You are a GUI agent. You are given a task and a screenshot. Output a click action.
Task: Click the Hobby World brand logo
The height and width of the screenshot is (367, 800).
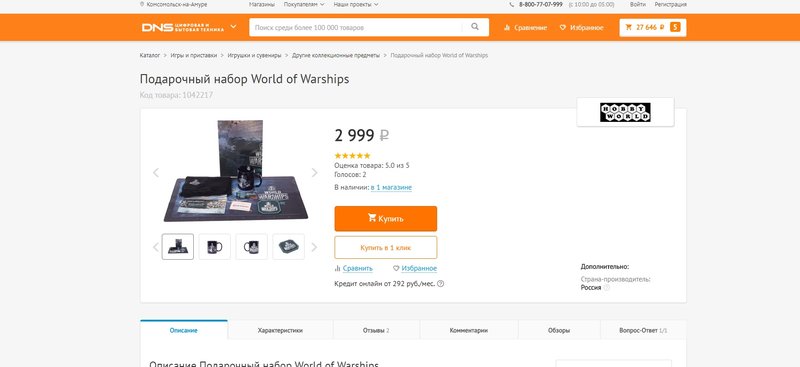[625, 112]
